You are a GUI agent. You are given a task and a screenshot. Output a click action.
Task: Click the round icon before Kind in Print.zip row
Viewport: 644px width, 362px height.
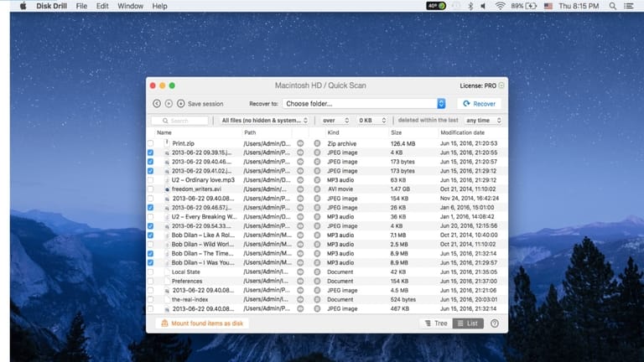(317, 143)
